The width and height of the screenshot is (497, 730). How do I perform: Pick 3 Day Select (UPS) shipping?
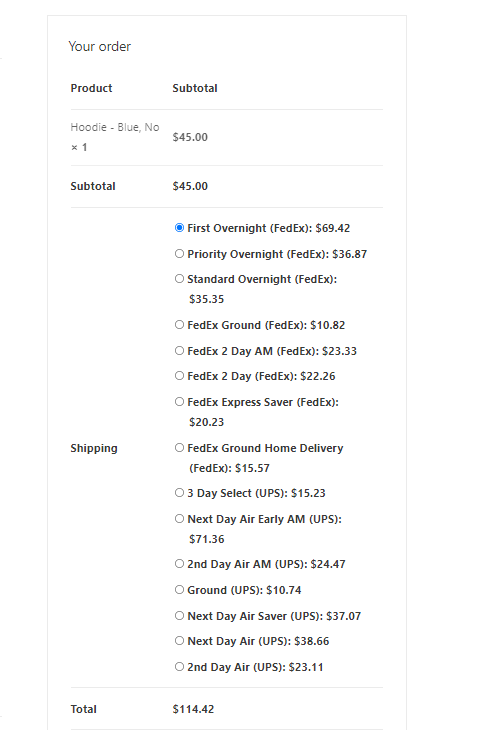[x=179, y=493]
